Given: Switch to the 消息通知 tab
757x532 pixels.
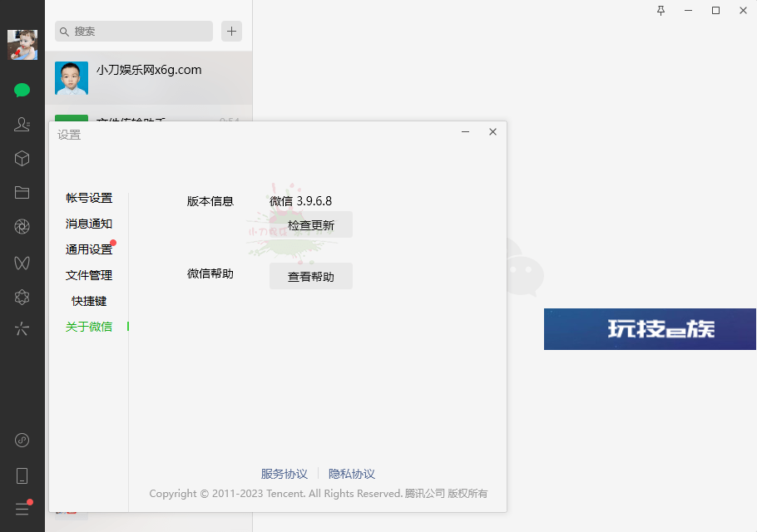Looking at the screenshot, I should (89, 224).
